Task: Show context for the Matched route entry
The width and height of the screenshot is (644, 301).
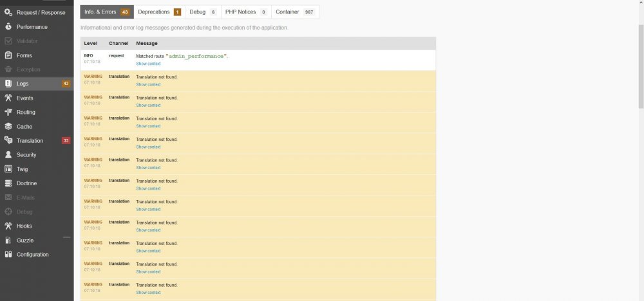Action: [148, 64]
